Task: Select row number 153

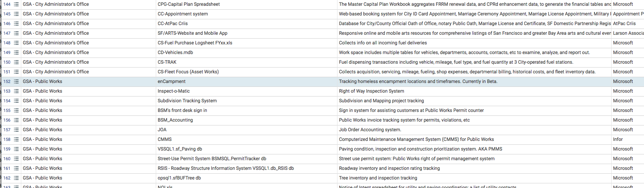Action: [7, 91]
